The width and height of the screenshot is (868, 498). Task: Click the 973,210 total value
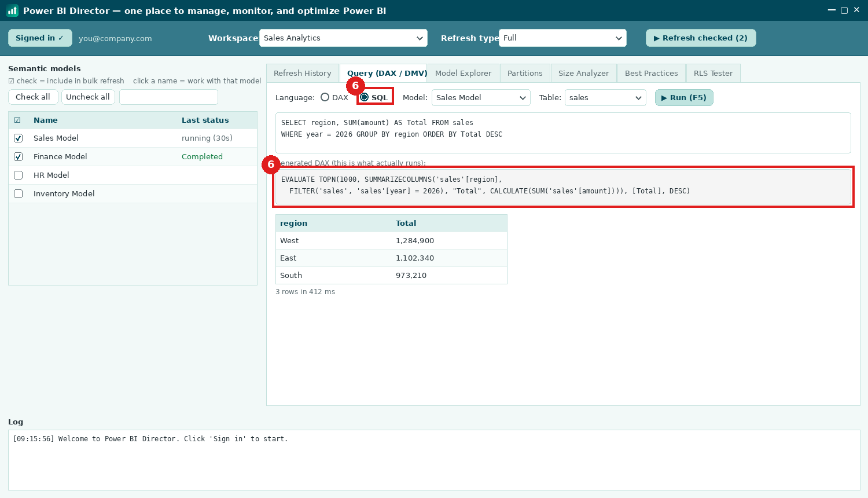(x=411, y=275)
